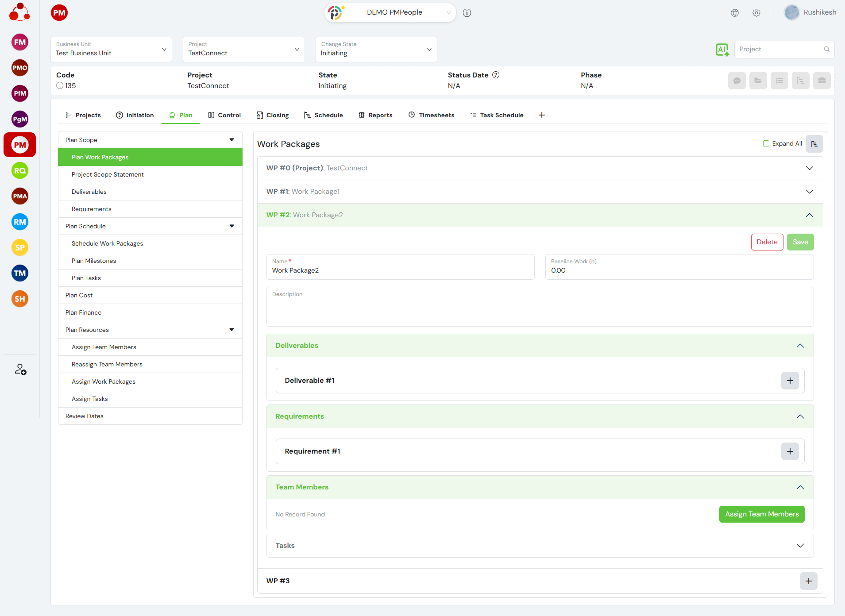Open settings gear in header
Viewport: 845px width, 616px height.
(x=756, y=13)
